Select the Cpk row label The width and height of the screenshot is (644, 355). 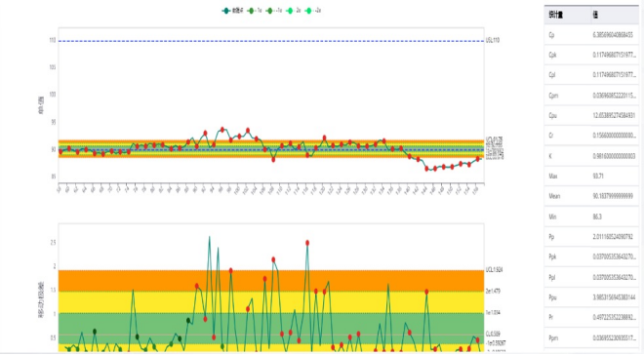552,55
